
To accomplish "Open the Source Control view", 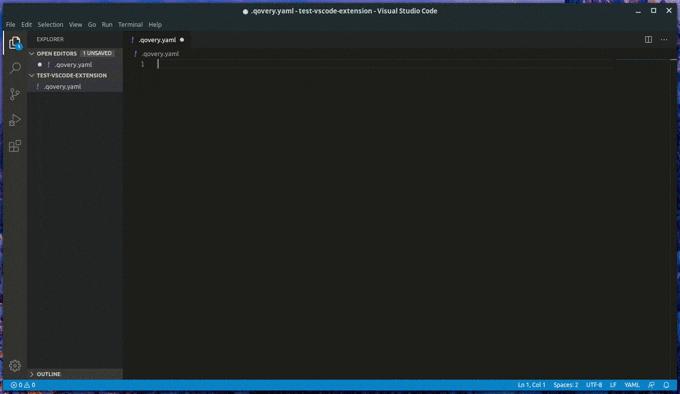I will coord(15,94).
